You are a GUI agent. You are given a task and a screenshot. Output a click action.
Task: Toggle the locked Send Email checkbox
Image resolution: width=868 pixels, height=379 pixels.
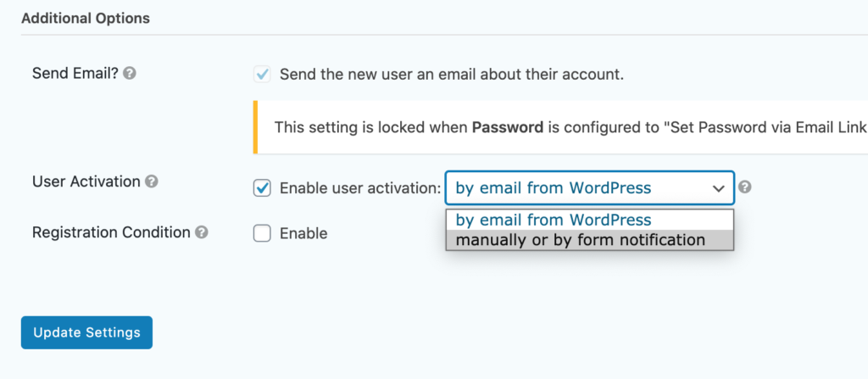[262, 75]
